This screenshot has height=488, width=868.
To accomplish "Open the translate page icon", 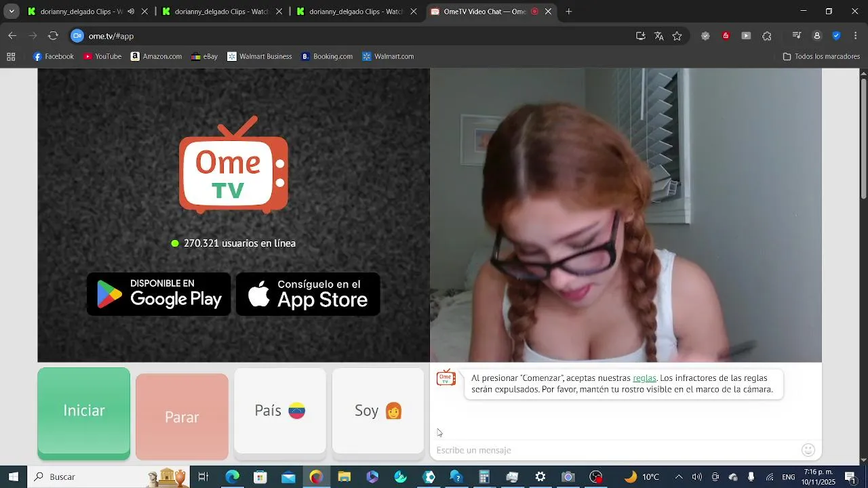I will click(x=658, y=36).
